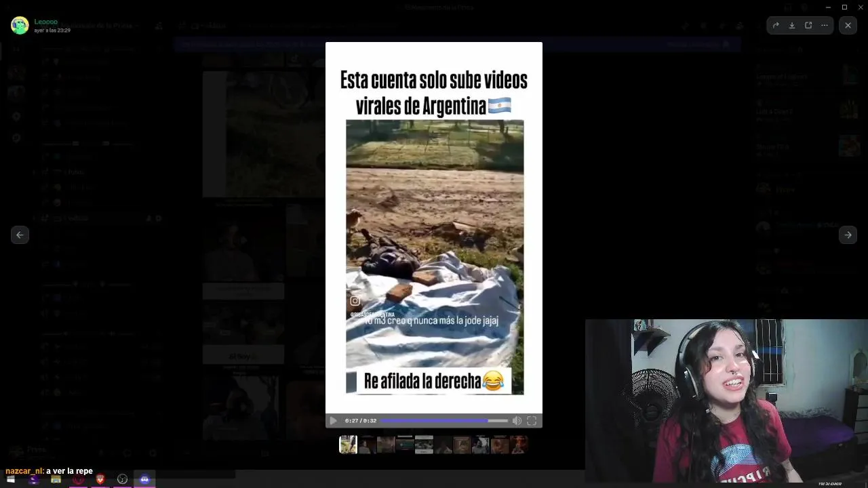The height and width of the screenshot is (488, 868).
Task: Select the second thumbnail in the media strip
Action: (367, 445)
